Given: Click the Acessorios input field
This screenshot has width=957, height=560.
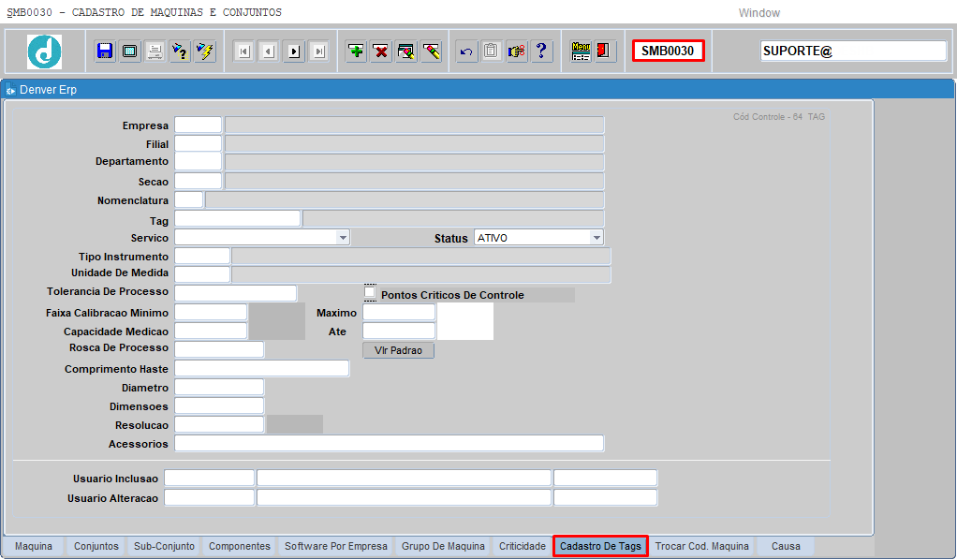Looking at the screenshot, I should click(389, 443).
